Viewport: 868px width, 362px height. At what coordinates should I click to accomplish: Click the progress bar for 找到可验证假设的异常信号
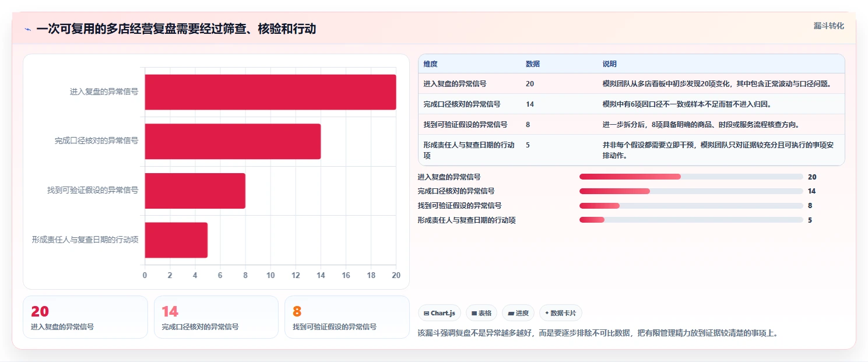click(691, 206)
